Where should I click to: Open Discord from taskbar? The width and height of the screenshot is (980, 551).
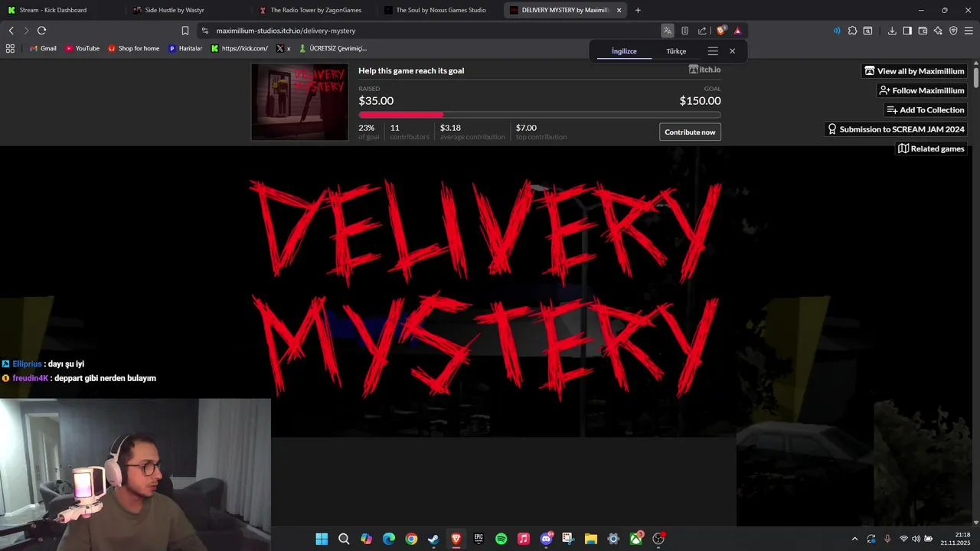546,539
